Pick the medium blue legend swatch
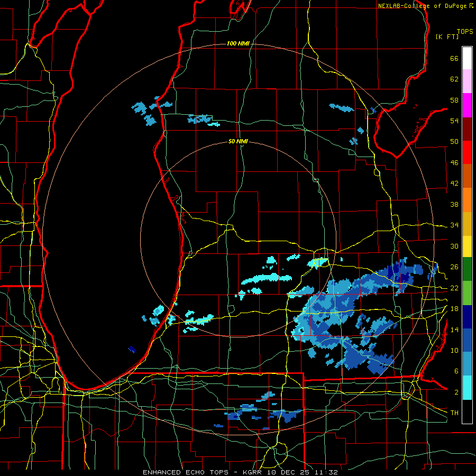The image size is (476, 476). [x=467, y=340]
